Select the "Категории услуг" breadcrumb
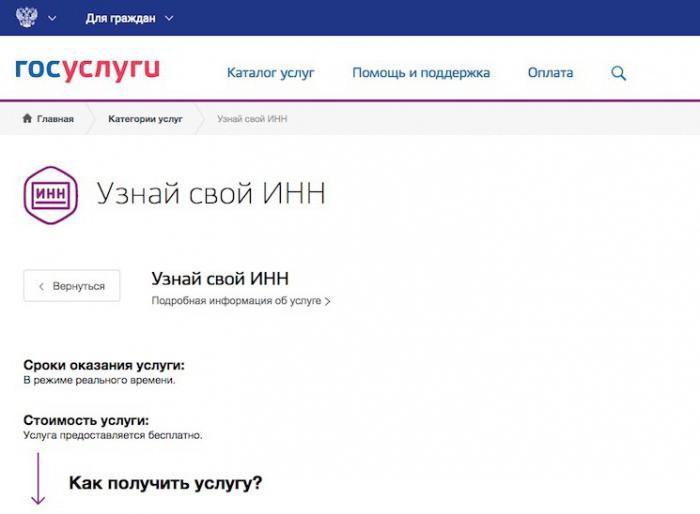 click(x=145, y=119)
